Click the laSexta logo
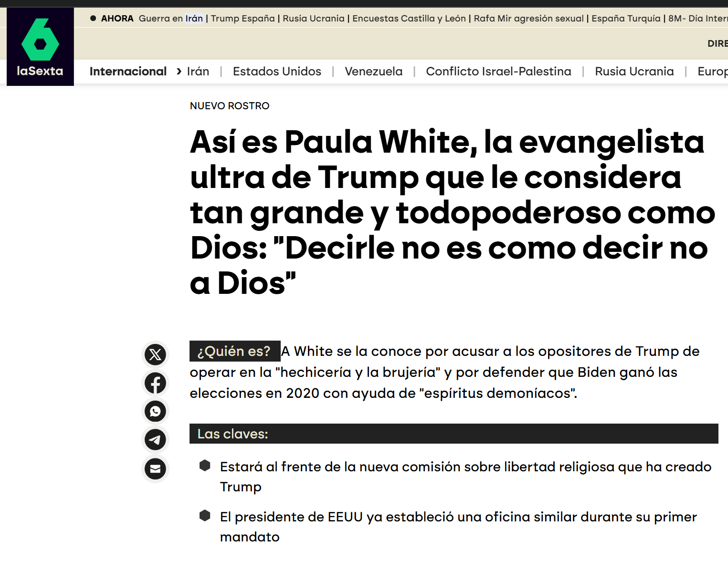728x571 pixels. pyautogui.click(x=40, y=47)
